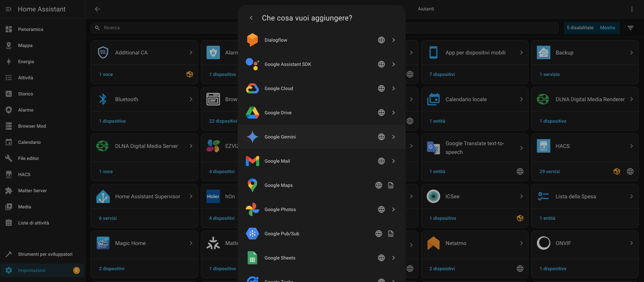Select the Google Sheets icon
This screenshot has width=644, height=282.
[x=252, y=258]
